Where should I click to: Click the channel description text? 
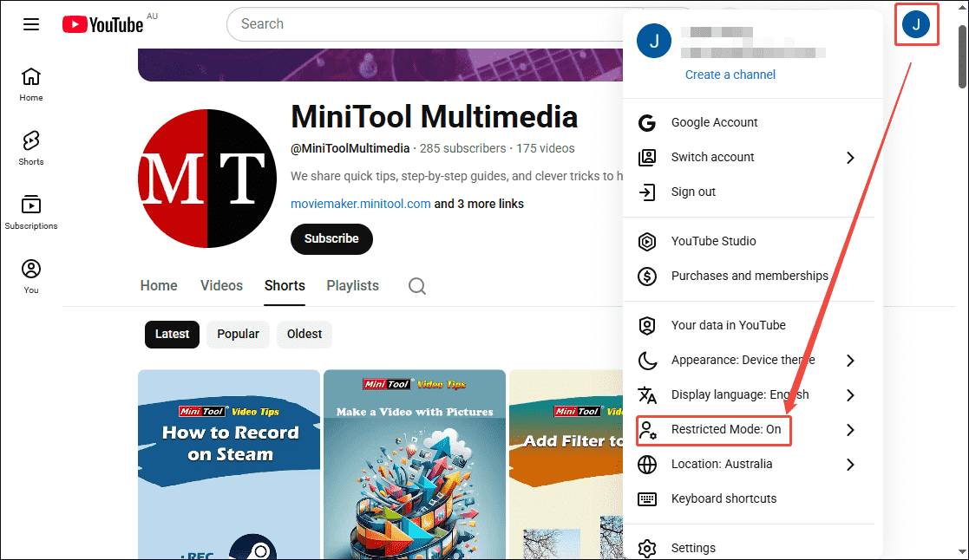click(x=456, y=176)
